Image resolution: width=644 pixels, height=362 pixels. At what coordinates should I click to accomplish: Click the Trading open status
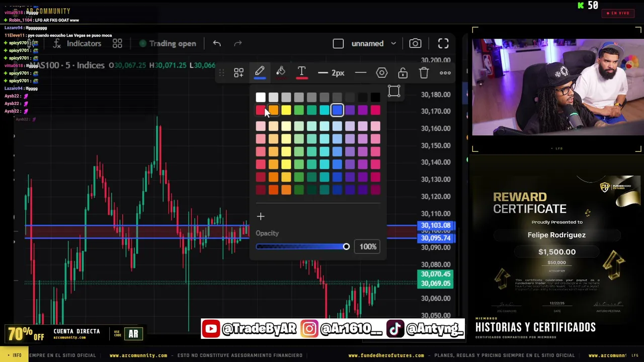168,44
